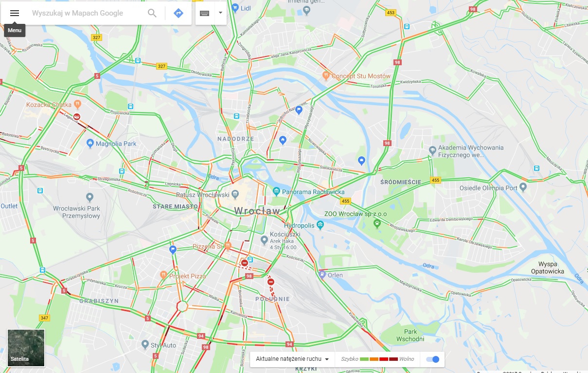The height and width of the screenshot is (373, 588).
Task: Click the Orlen gas station marker
Action: point(321,275)
